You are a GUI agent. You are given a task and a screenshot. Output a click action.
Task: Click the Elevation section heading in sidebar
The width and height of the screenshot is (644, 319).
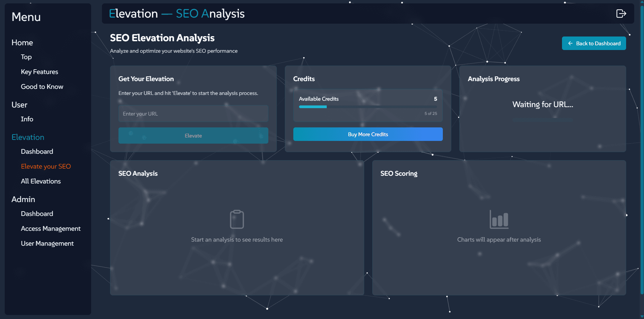pos(28,137)
